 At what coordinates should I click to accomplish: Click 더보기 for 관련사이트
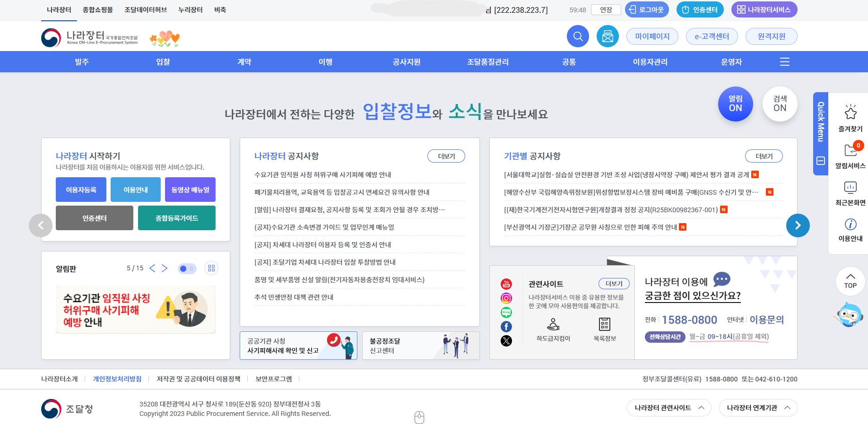[x=614, y=284]
